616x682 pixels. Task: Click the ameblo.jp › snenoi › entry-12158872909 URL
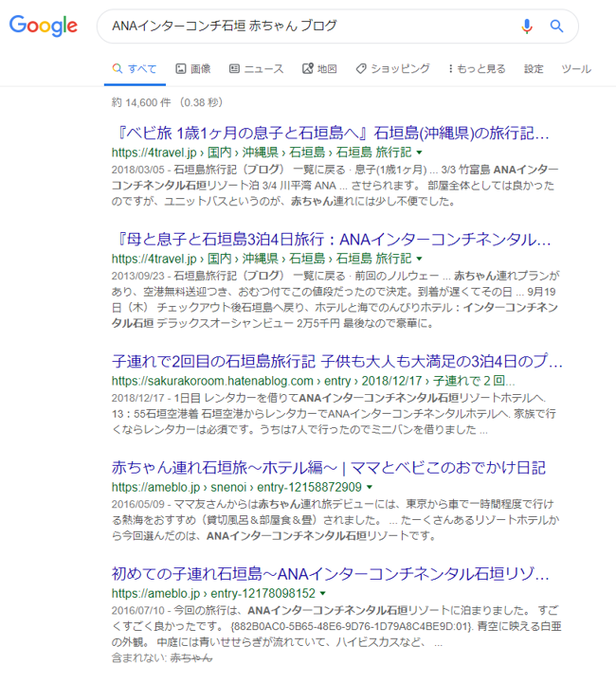click(x=237, y=487)
